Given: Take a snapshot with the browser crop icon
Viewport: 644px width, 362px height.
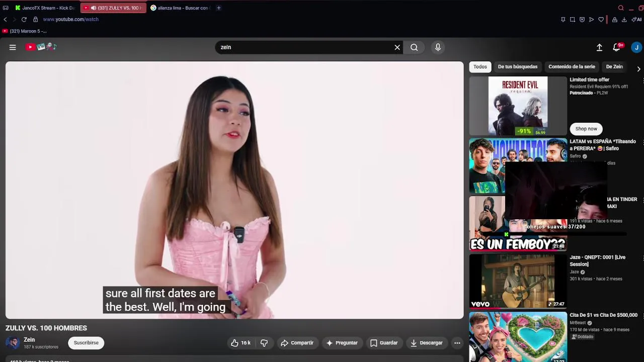Looking at the screenshot, I should 573,20.
